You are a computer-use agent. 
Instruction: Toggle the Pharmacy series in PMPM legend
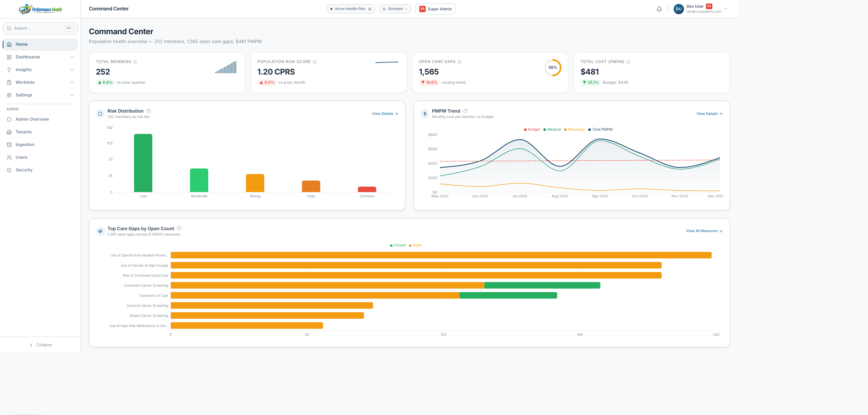pos(574,129)
